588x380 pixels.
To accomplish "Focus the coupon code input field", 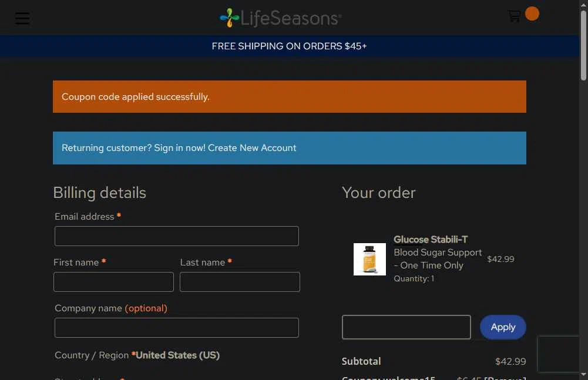I will [406, 327].
